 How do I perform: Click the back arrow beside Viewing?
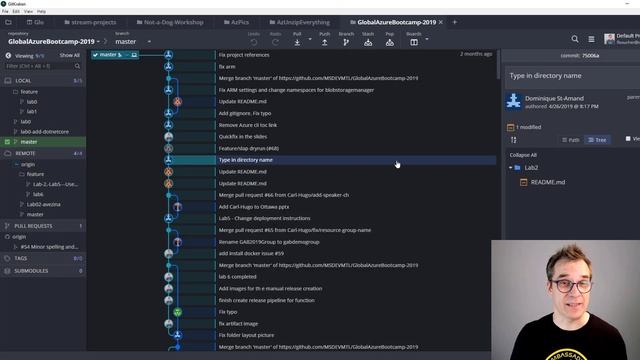coord(8,56)
